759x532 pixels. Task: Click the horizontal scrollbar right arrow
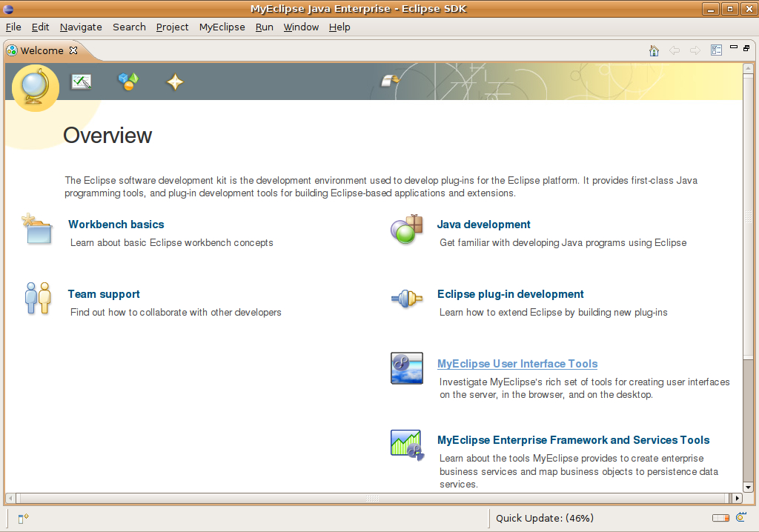738,498
